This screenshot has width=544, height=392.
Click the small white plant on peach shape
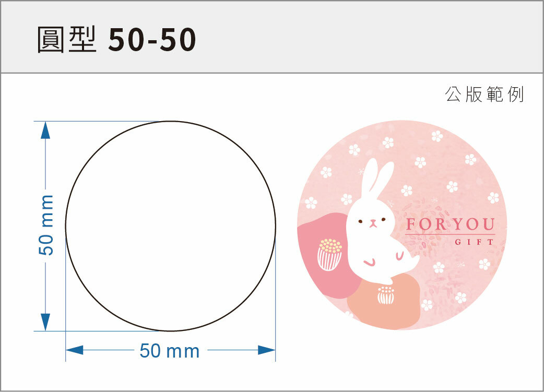pyautogui.click(x=386, y=295)
